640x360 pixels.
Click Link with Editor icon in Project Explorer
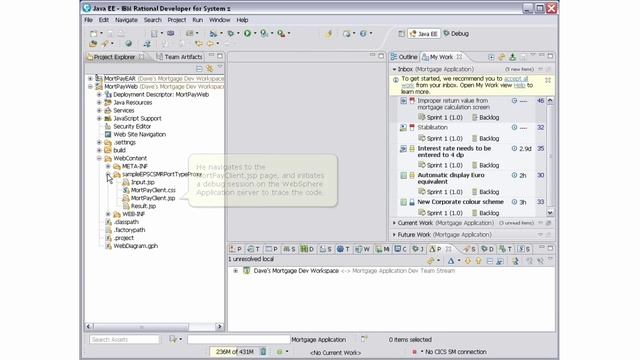tap(210, 68)
